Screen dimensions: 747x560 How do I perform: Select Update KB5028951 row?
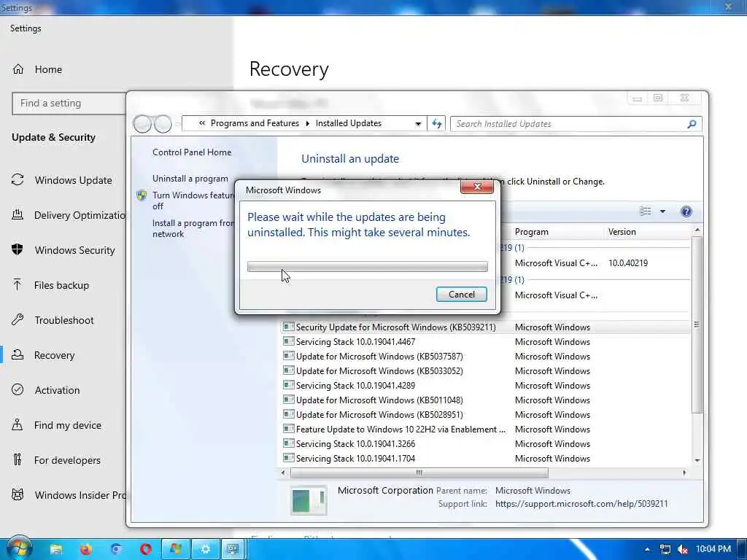[x=486, y=415]
